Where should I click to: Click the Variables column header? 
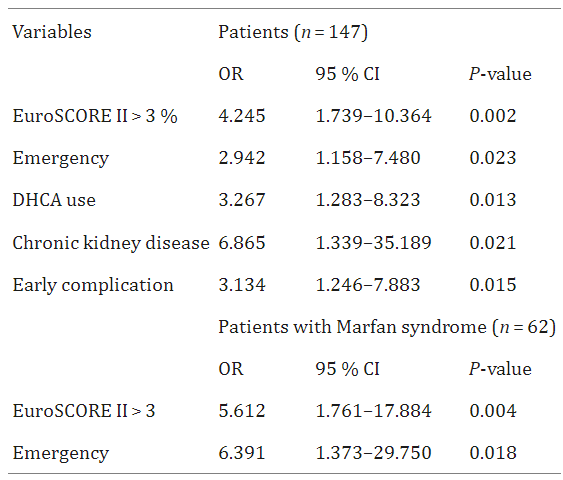click(52, 32)
